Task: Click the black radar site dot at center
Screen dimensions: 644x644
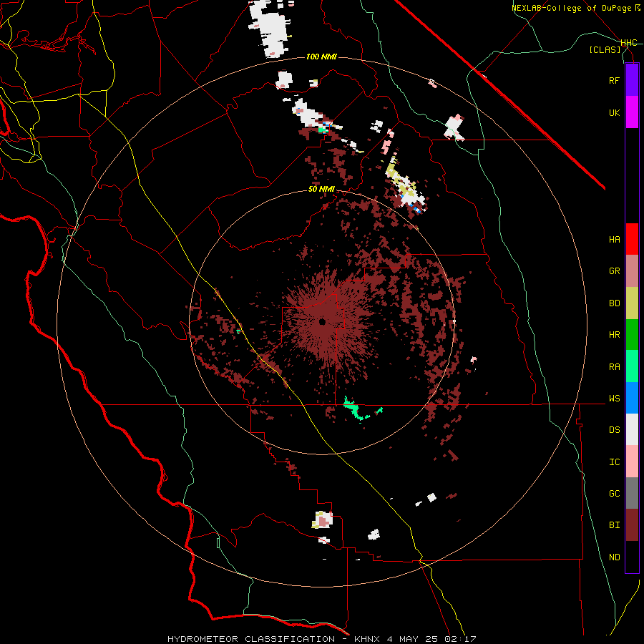Action: [x=322, y=321]
